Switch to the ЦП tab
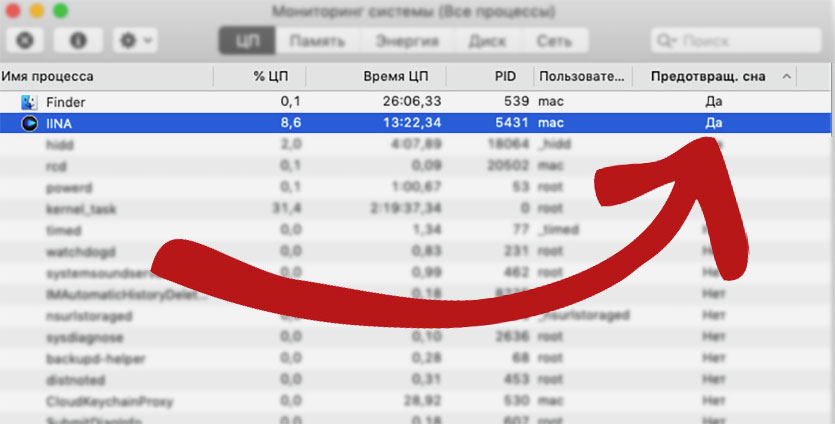The height and width of the screenshot is (424, 835). [x=247, y=41]
